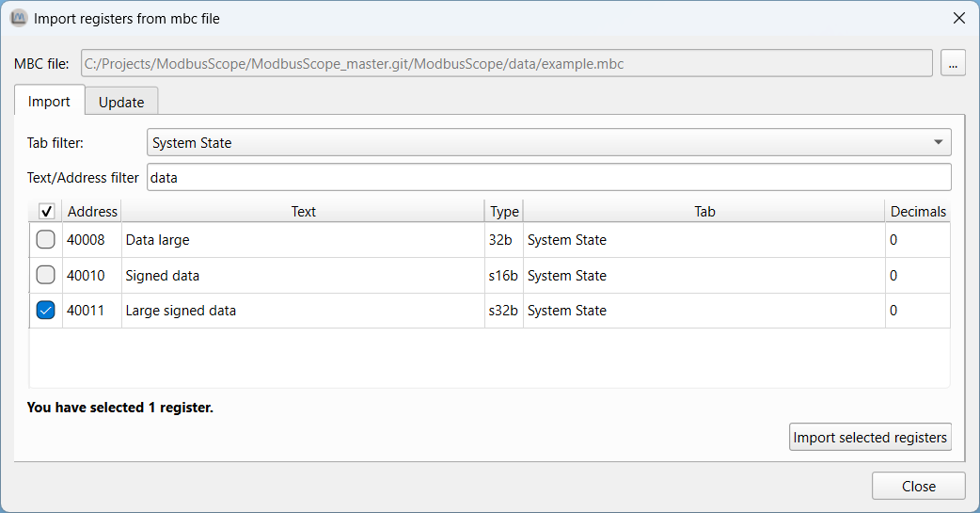Uncheck the Large signed data register

point(46,311)
